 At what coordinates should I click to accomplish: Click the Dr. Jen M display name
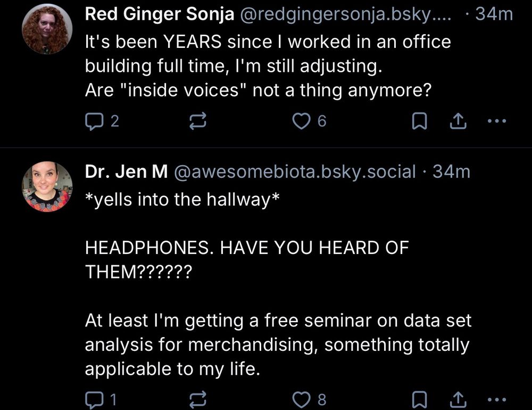127,171
